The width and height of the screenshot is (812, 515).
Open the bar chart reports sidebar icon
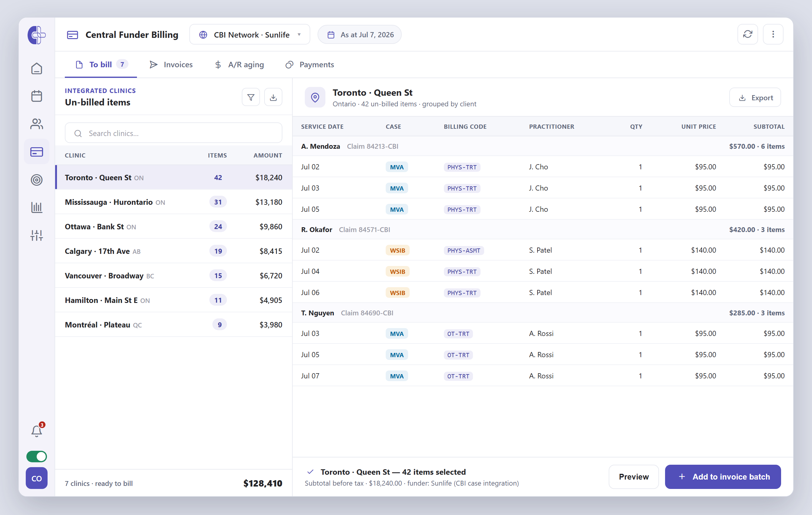(x=36, y=208)
